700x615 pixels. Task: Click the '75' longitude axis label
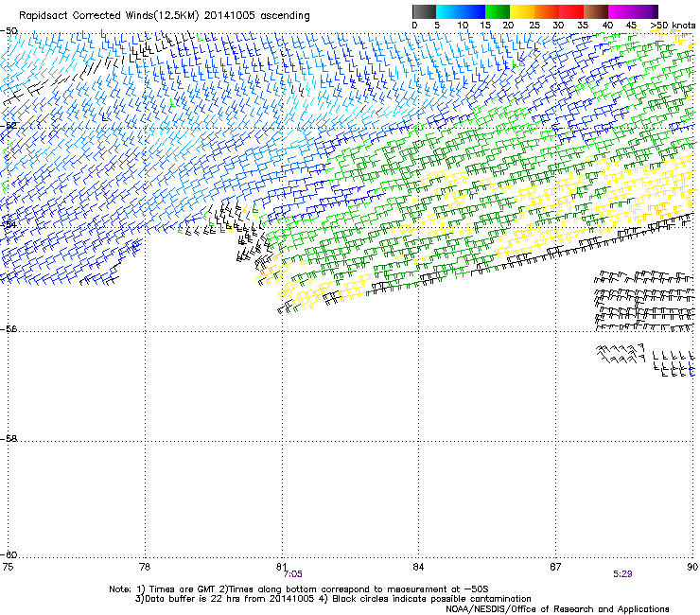(x=8, y=567)
